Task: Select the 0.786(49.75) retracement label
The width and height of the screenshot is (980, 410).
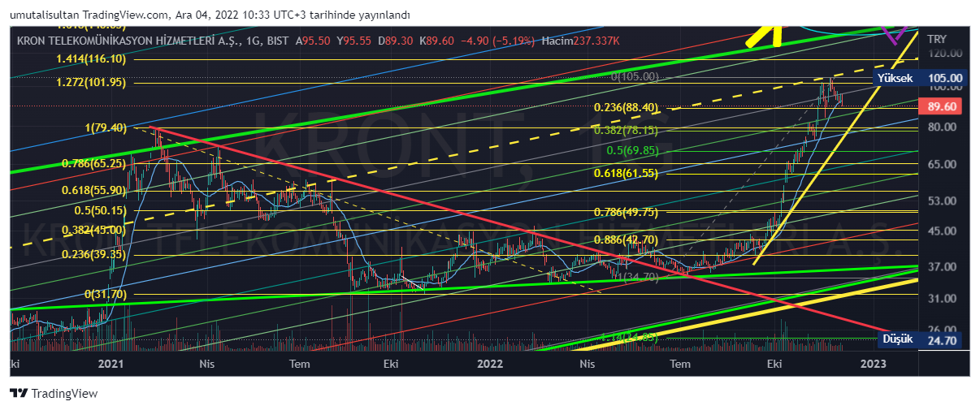Action: pyautogui.click(x=626, y=213)
